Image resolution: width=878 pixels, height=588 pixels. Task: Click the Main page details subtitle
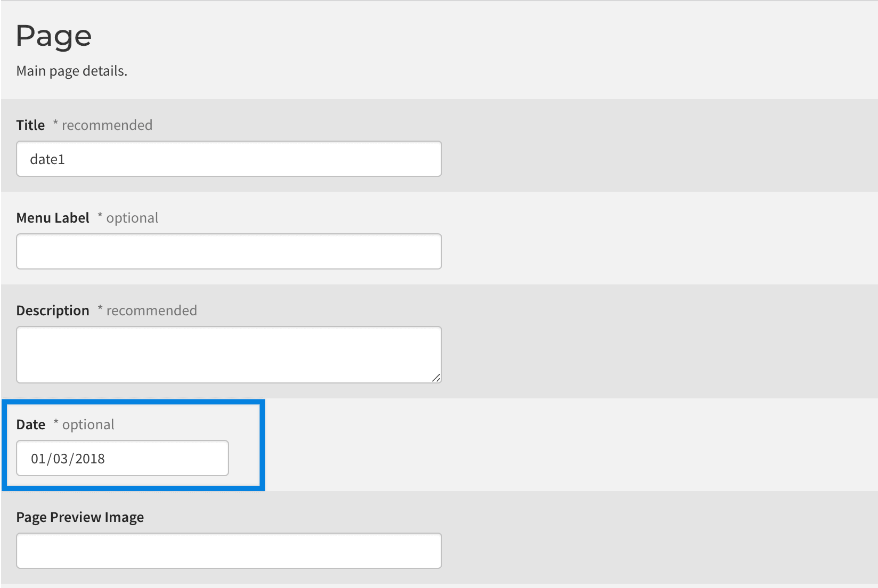click(x=72, y=71)
